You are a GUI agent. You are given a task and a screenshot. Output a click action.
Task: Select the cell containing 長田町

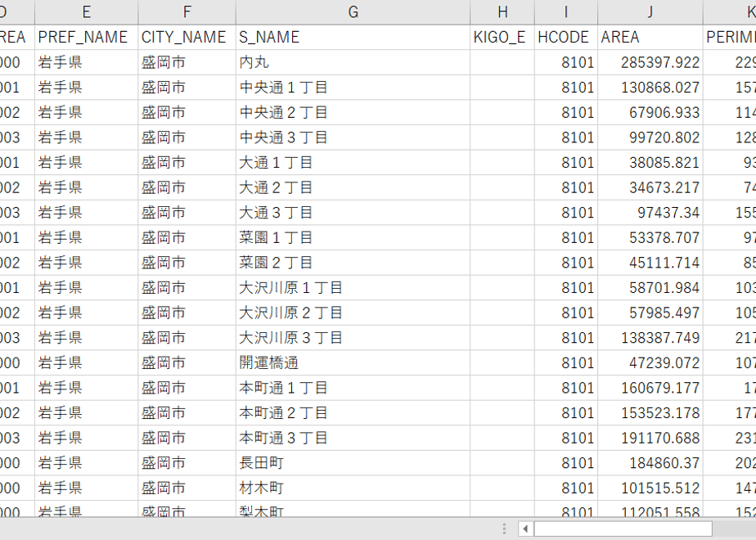[353, 463]
